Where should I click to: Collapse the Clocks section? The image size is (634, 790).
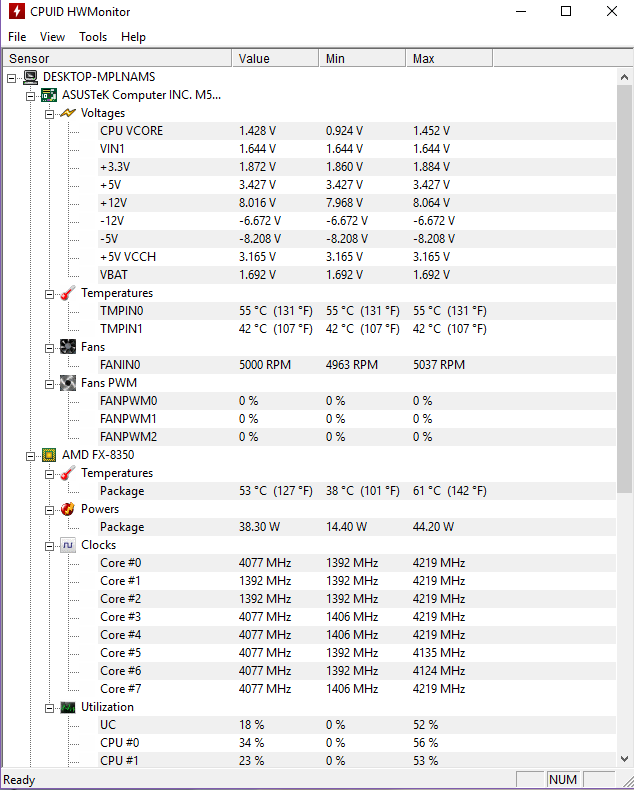pos(49,547)
